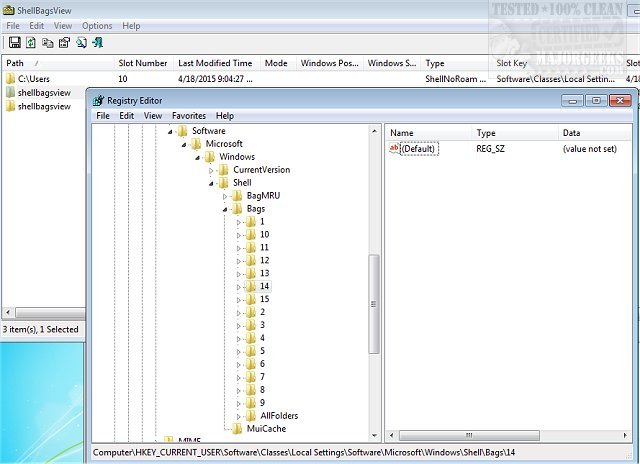Screen dimensions: 640x464
Task: Expand the AllFolders registry key
Action: tap(239, 416)
